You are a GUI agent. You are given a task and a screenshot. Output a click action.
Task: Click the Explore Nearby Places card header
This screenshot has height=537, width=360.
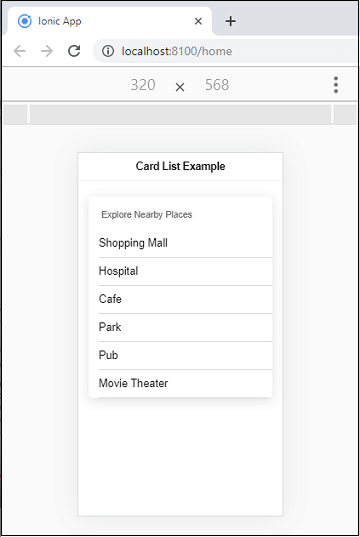147,215
